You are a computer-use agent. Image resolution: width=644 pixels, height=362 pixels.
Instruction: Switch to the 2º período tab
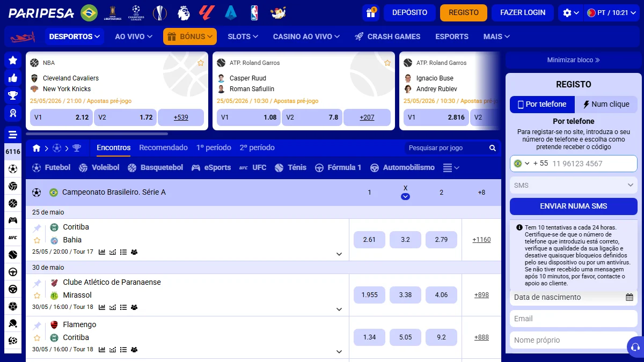point(257,147)
